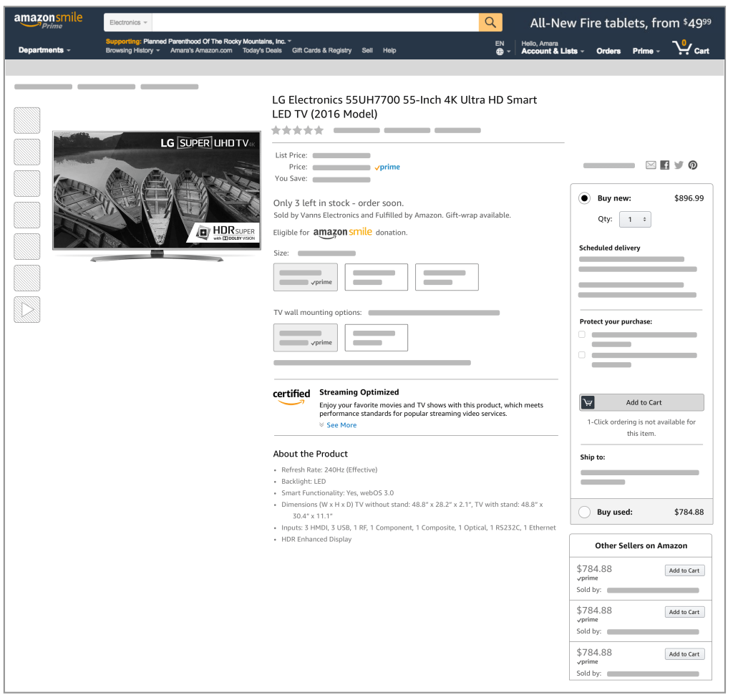
Task: Open the Departments menu
Action: click(44, 51)
